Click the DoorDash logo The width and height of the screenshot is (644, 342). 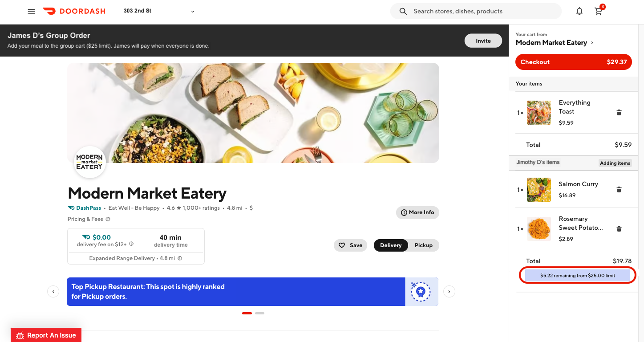pyautogui.click(x=74, y=11)
